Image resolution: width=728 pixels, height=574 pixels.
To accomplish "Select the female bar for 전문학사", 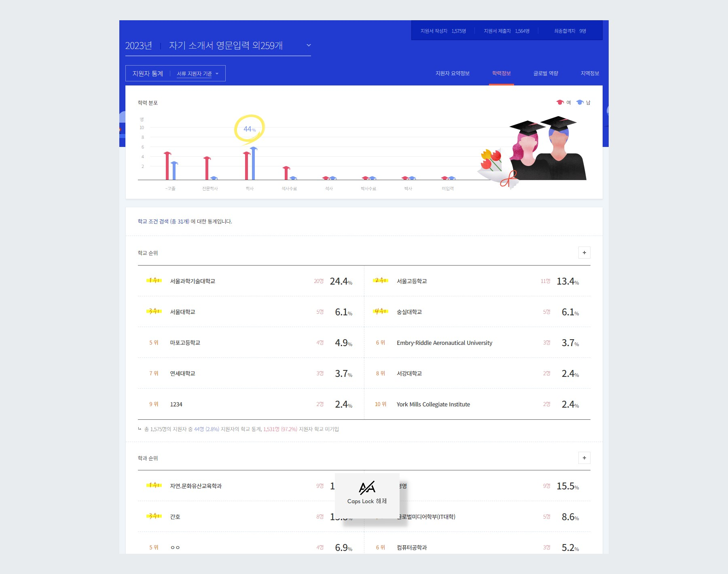I will pos(207,168).
